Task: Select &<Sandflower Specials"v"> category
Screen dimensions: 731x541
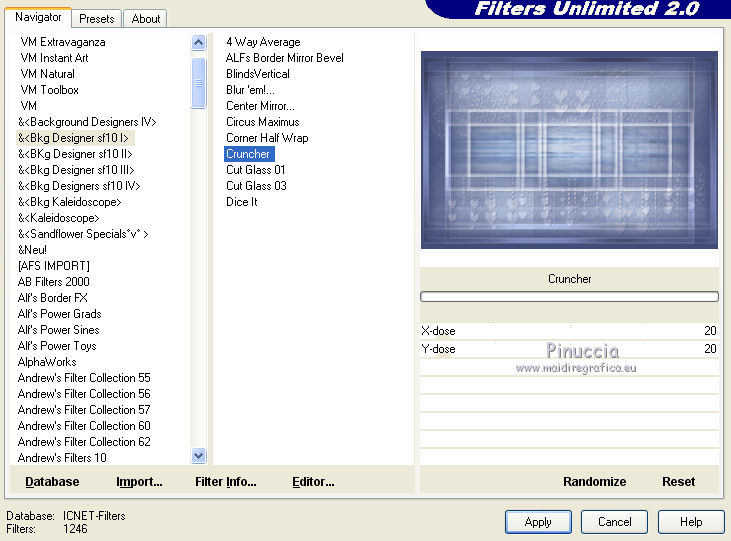Action: [x=83, y=234]
